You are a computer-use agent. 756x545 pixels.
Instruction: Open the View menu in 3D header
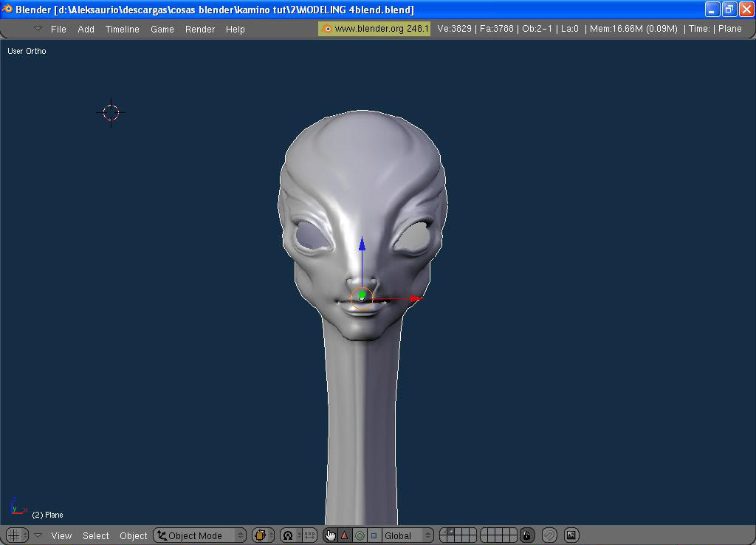[x=61, y=535]
